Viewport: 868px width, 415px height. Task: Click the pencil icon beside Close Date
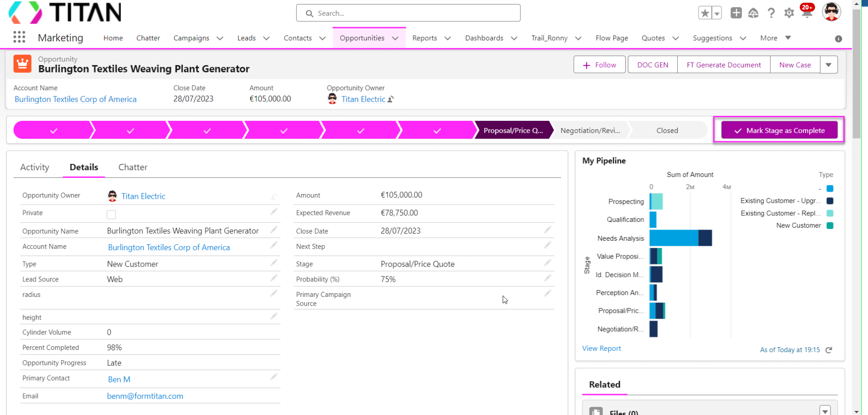point(547,230)
